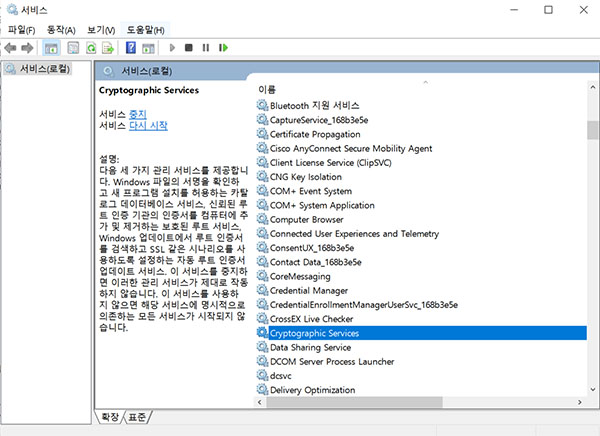Screen dimensions: 600x436
Task: Click the vertical scrollbar thumb
Action: [x=593, y=130]
